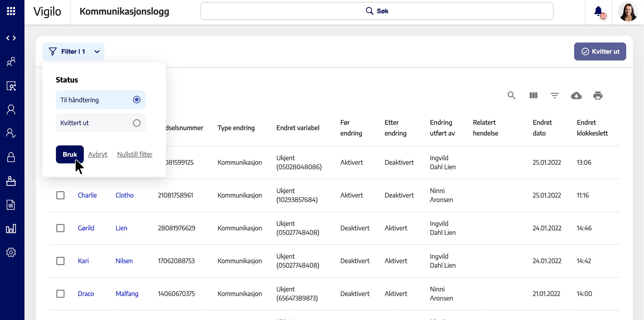644x320 pixels.
Task: Download table via cloud download icon
Action: 576,95
